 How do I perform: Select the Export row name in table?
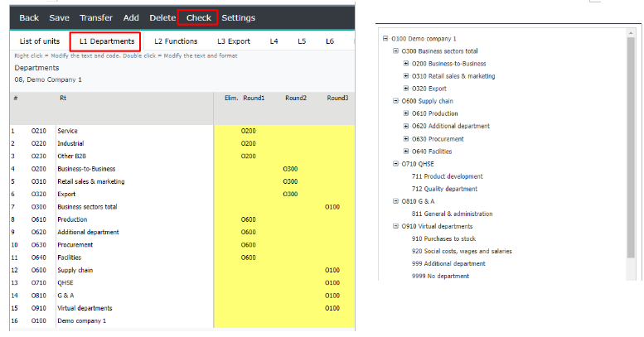point(66,194)
